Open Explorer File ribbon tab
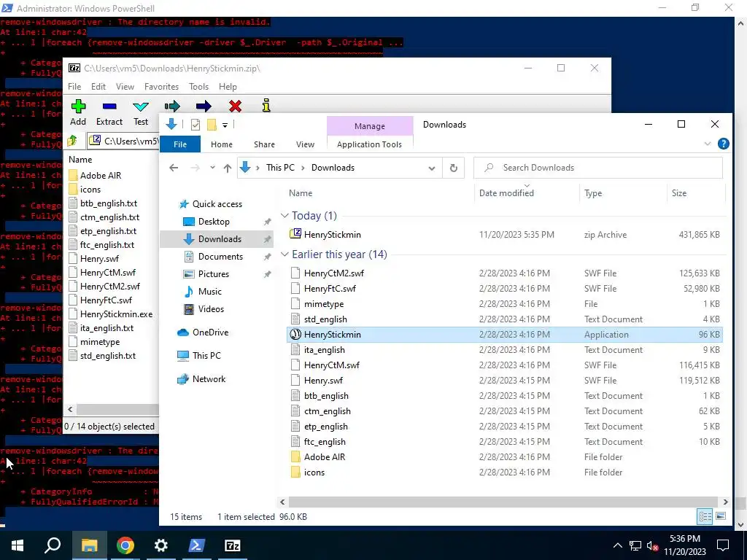 click(x=180, y=144)
